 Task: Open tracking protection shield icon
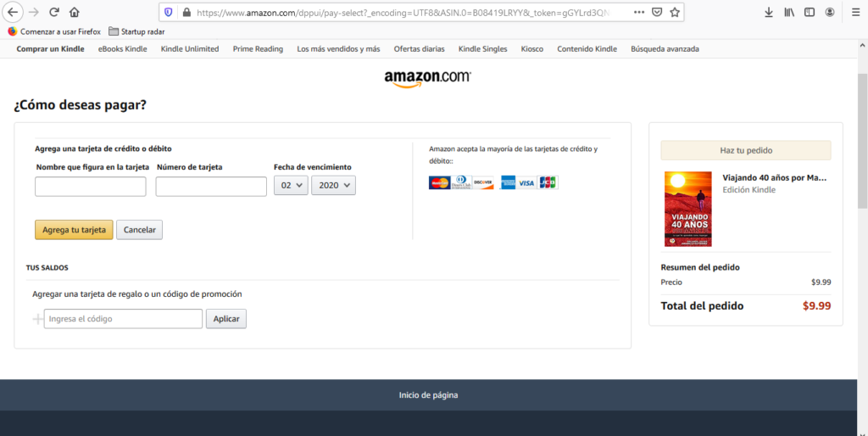coord(169,12)
